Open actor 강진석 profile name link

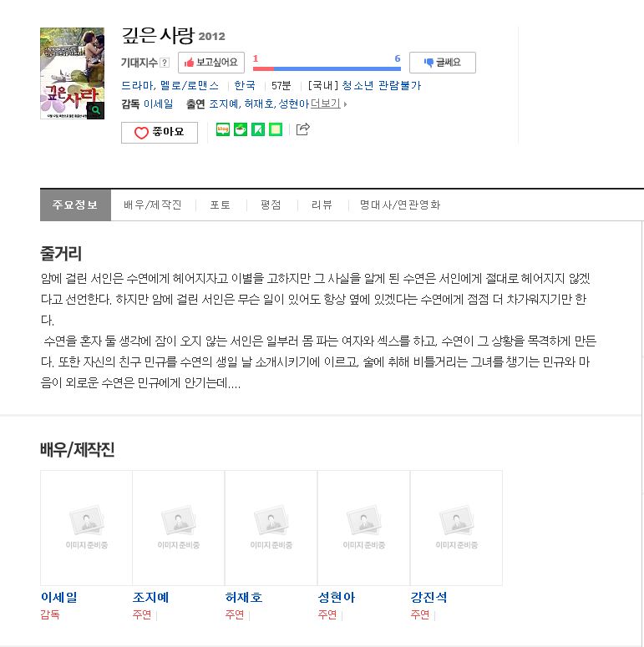coord(429,597)
